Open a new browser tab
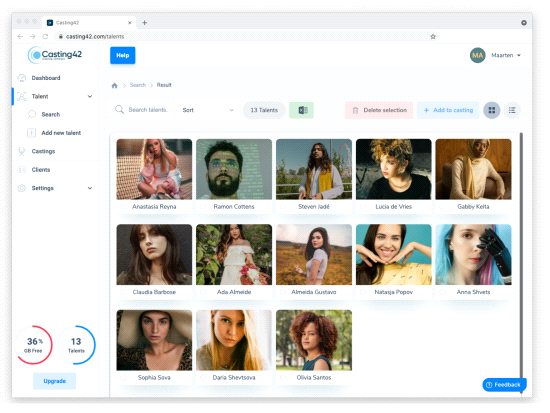The height and width of the screenshot is (413, 550). point(145,23)
